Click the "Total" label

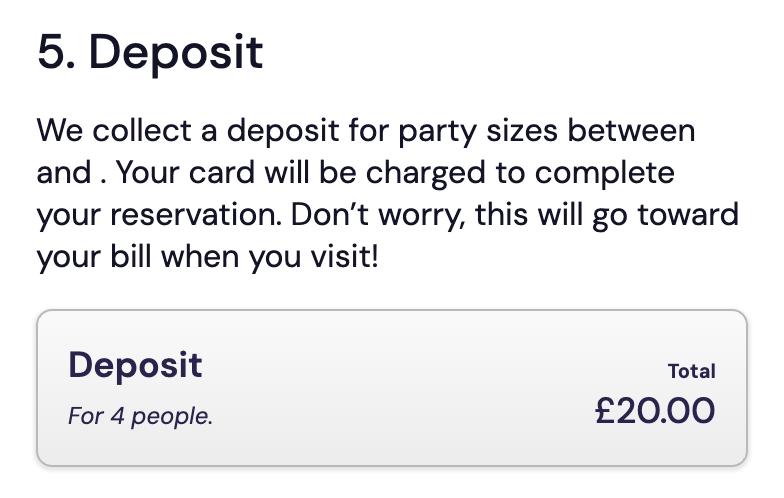692,371
